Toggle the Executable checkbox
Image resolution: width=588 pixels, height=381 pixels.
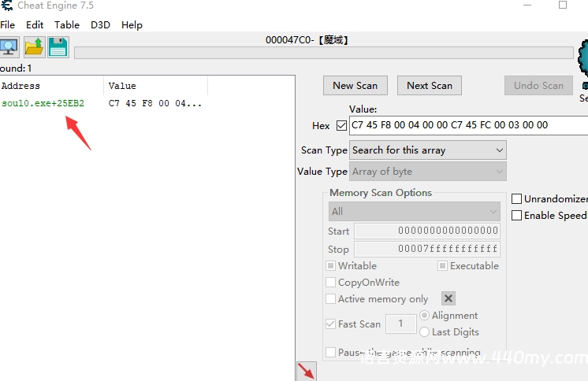[x=442, y=266]
